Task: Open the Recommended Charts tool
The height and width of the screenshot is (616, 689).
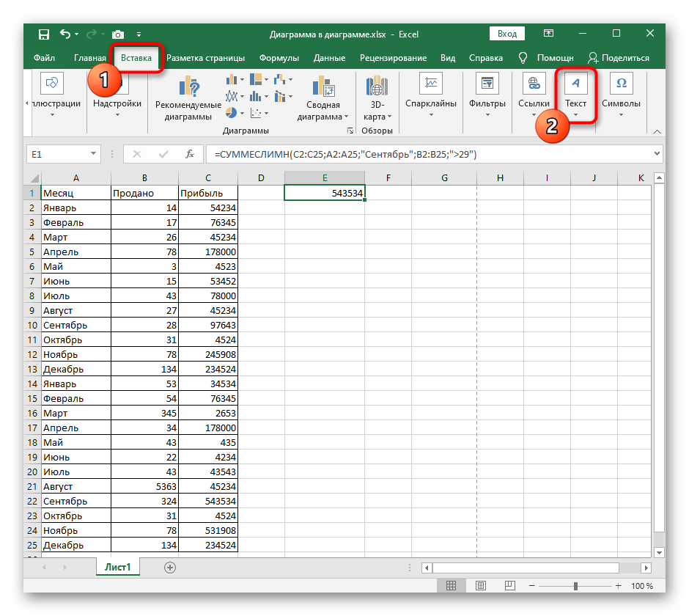Action: [188, 97]
